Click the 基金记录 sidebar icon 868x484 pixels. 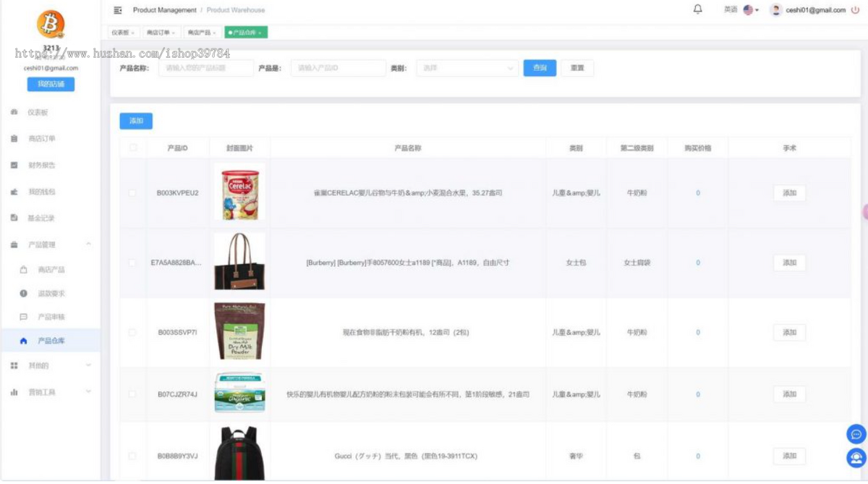coord(14,218)
